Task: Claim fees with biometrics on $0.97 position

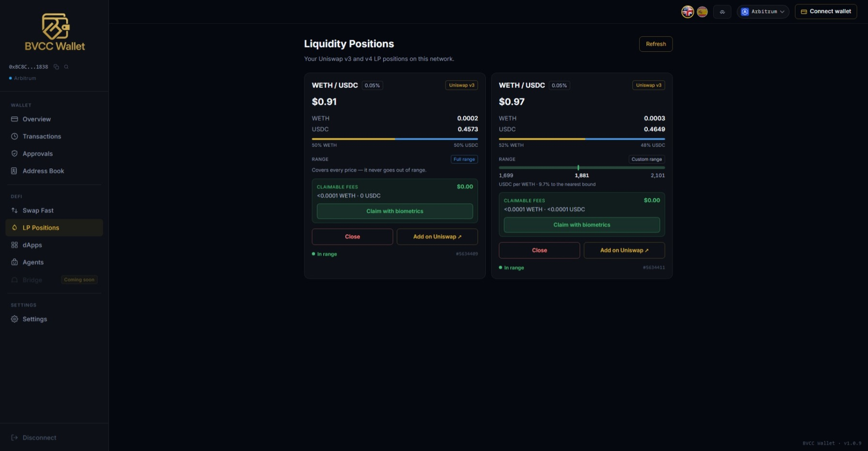Action: 582,225
